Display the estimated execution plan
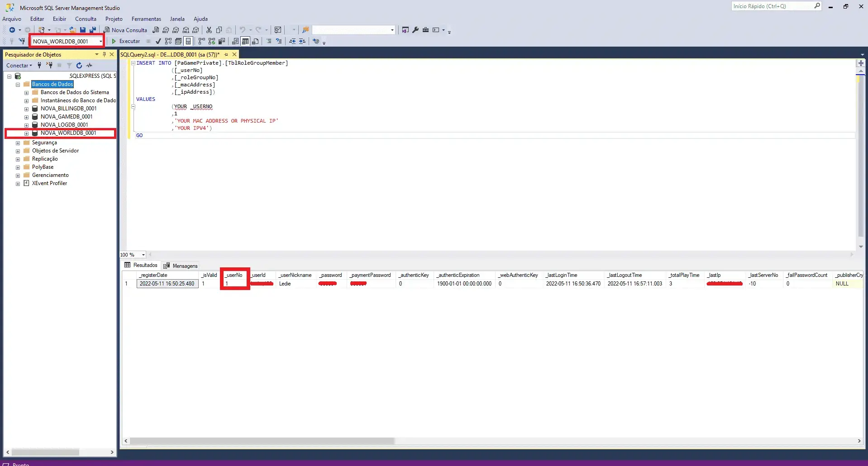868x466 pixels. pos(168,41)
